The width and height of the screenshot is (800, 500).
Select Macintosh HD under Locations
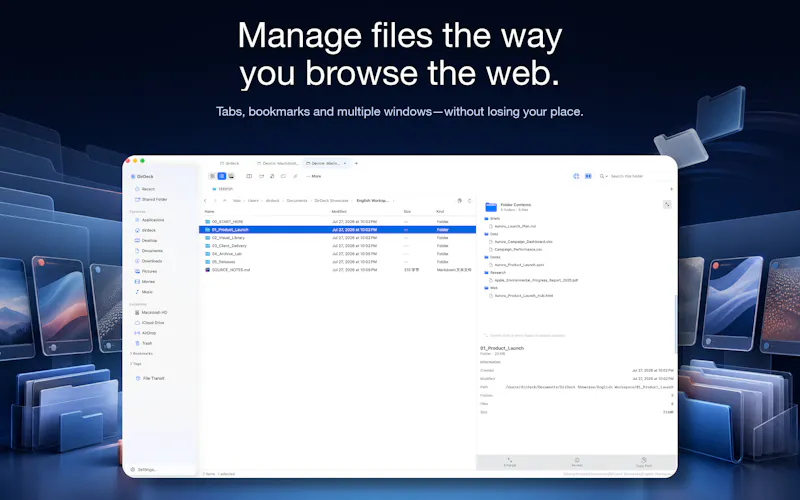pos(151,312)
